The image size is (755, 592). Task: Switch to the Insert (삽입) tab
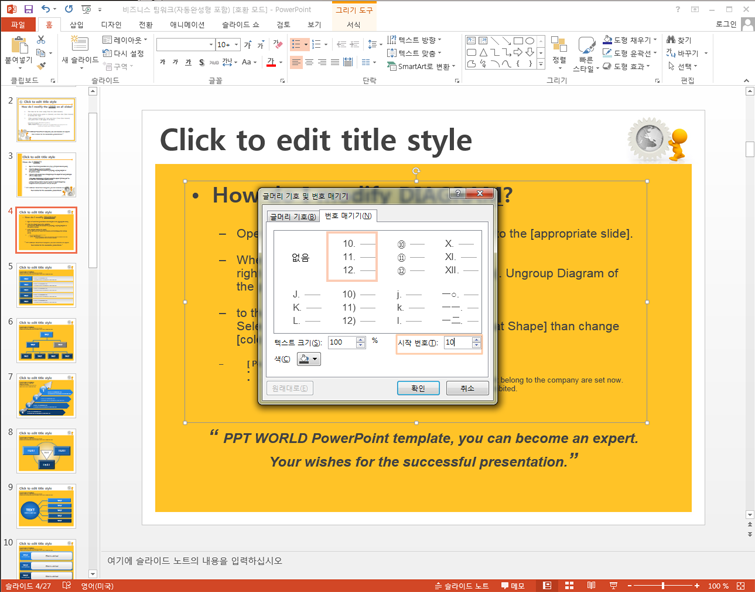coord(77,25)
